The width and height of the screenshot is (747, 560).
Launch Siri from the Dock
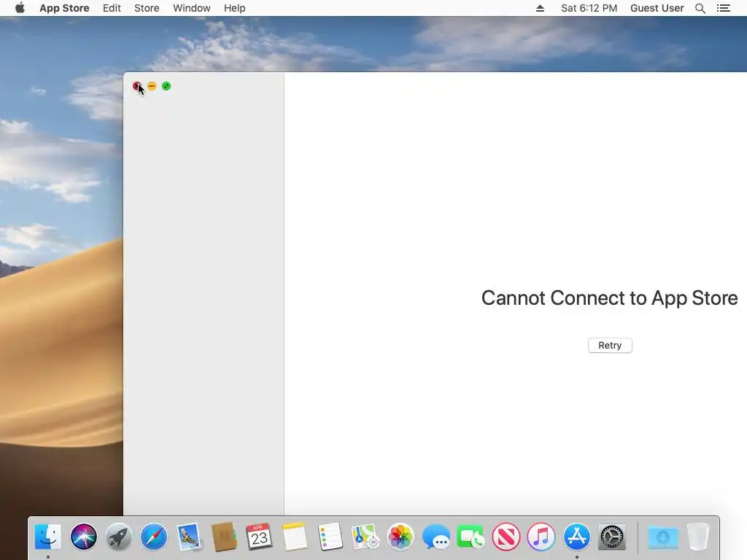pyautogui.click(x=83, y=537)
